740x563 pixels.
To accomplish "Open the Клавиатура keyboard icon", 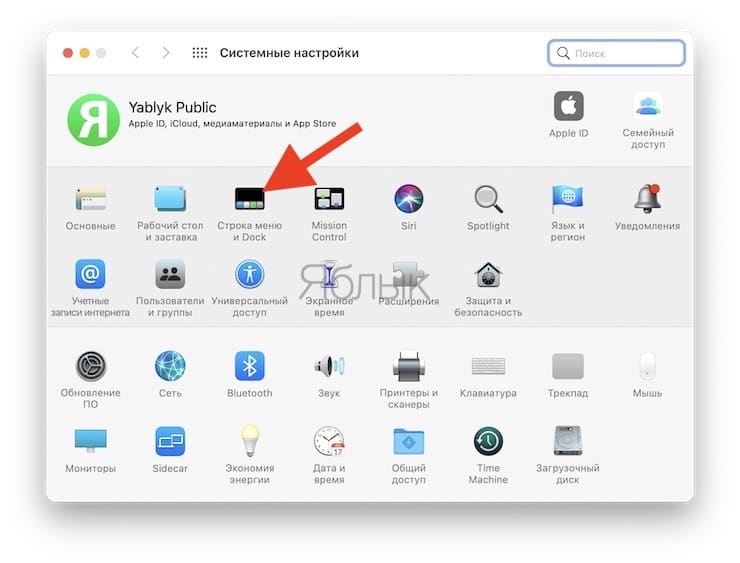I will (x=488, y=366).
